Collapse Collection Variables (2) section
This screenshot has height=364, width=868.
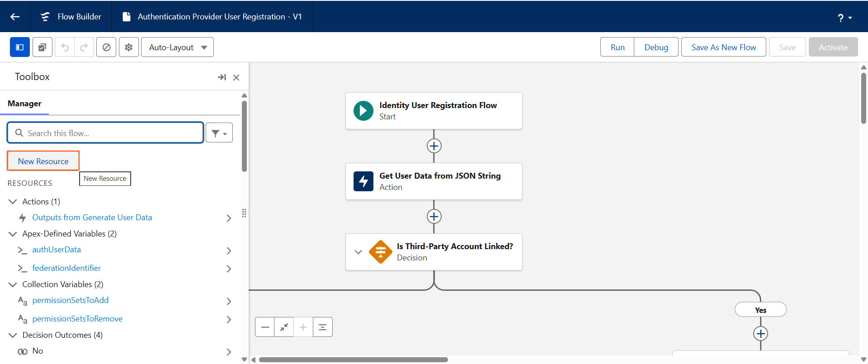(x=13, y=284)
